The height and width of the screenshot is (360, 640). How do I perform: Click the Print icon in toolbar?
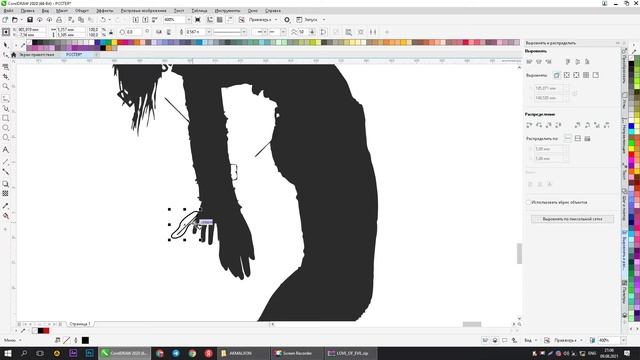(59, 20)
